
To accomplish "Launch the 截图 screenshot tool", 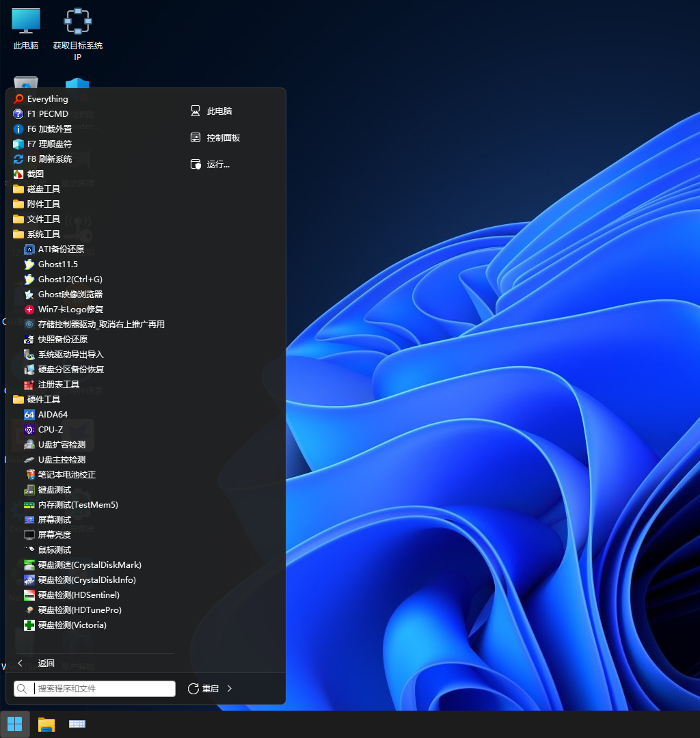I will click(x=35, y=174).
